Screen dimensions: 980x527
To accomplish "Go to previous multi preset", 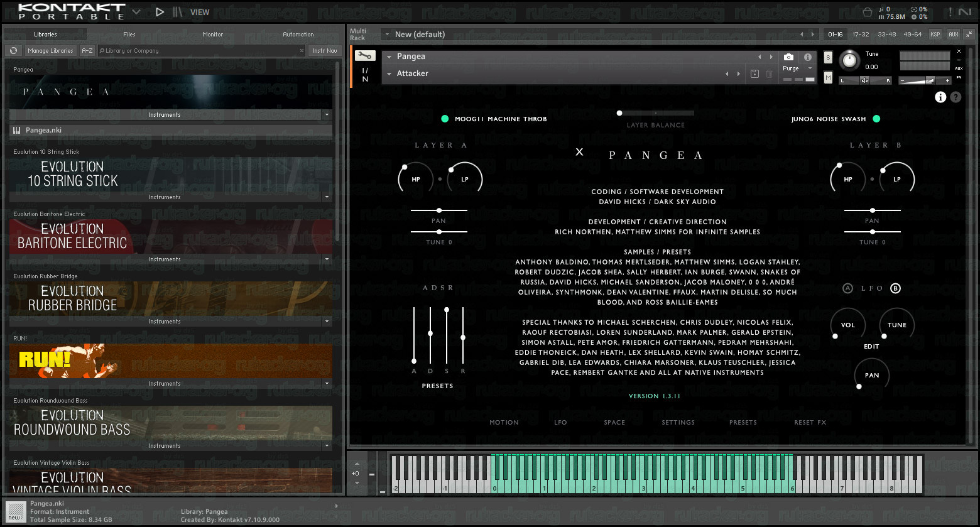I will pos(802,35).
